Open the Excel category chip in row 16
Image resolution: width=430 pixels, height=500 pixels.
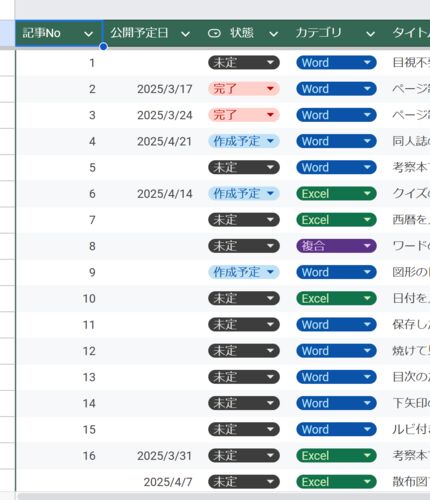click(x=336, y=456)
